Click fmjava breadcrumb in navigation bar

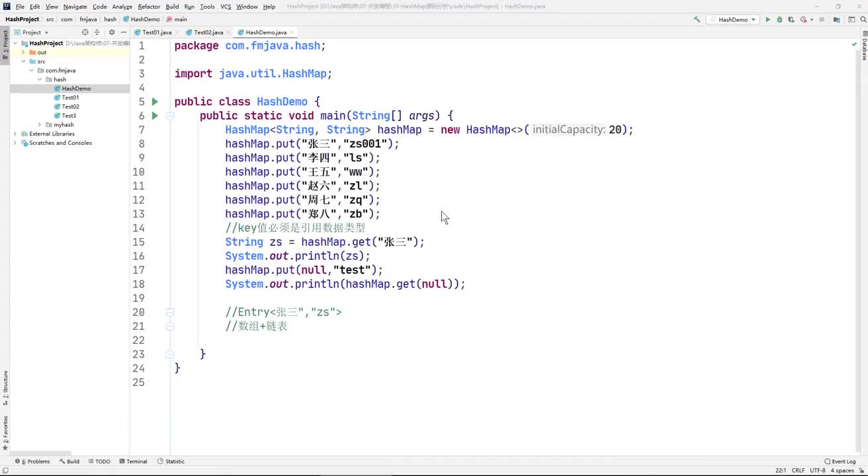click(88, 20)
